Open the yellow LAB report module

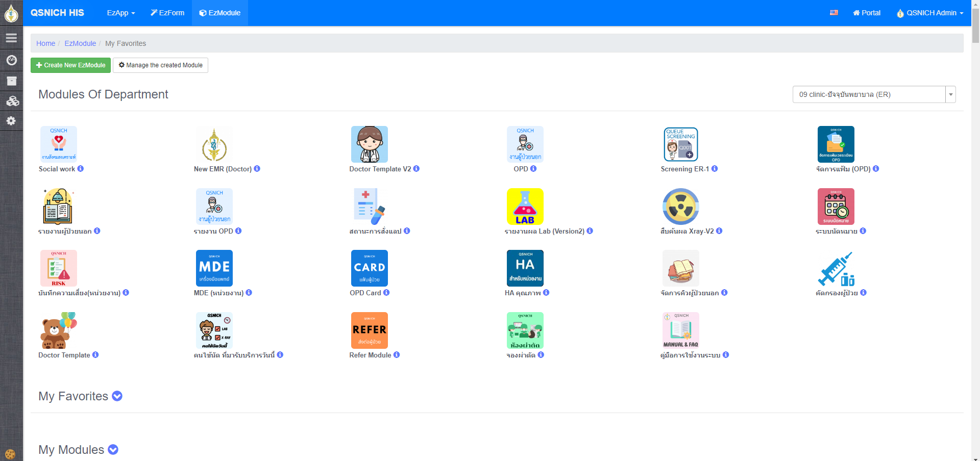point(525,207)
